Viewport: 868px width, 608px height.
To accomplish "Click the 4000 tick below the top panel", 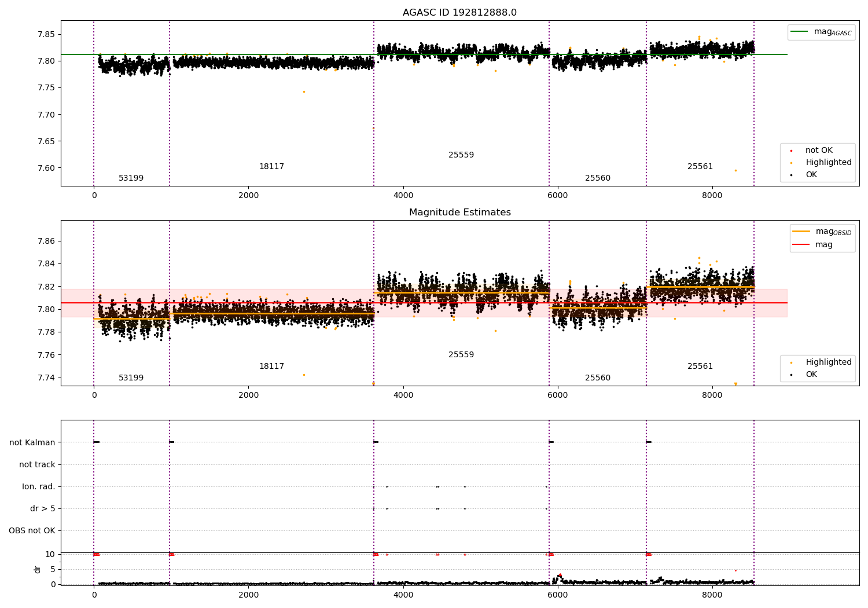I will (x=403, y=196).
